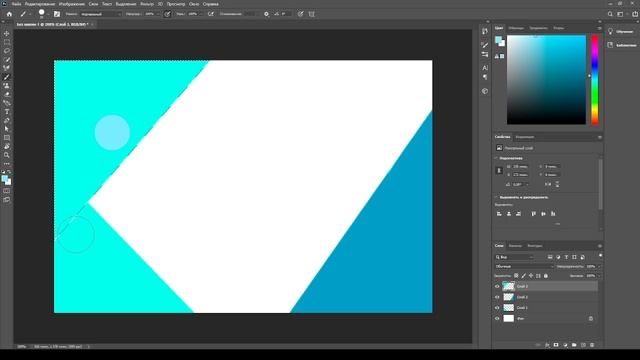
Task: Switch to the Коррекция tab
Action: pos(524,137)
